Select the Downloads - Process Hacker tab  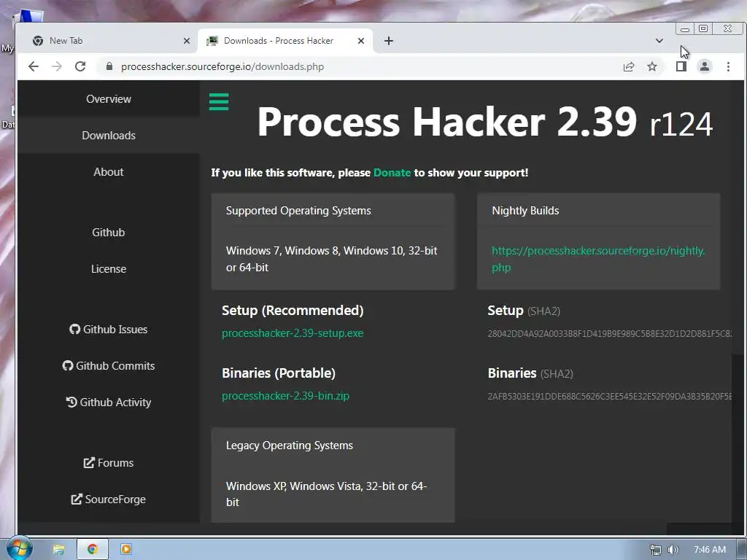285,41
